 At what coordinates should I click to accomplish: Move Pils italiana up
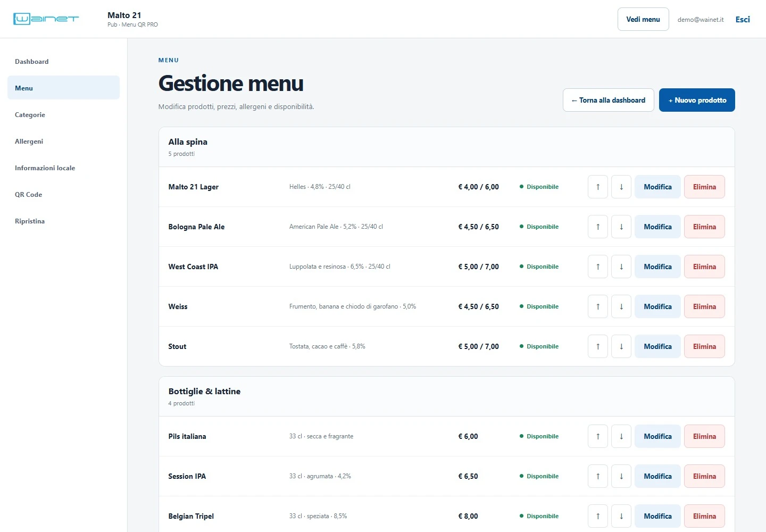coord(598,436)
